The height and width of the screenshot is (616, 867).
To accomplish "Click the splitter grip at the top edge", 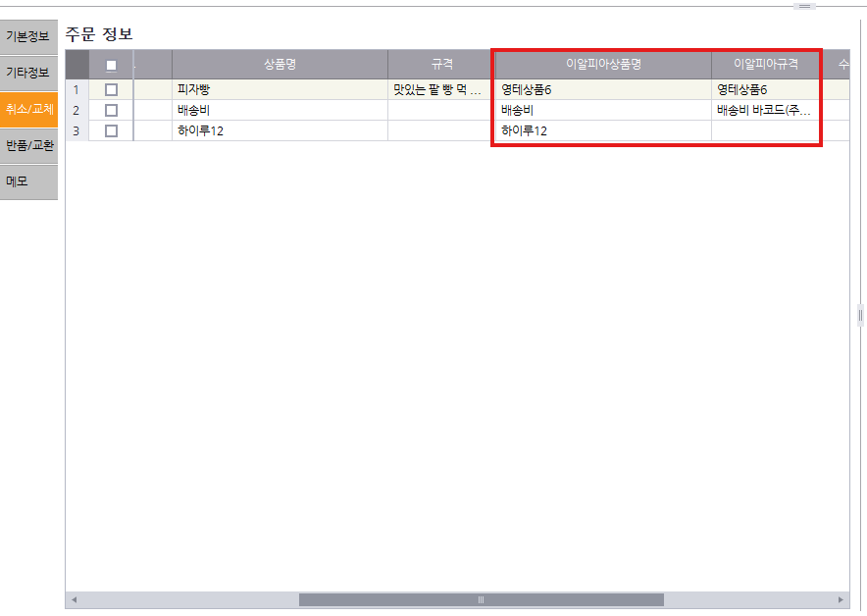I will pos(804,6).
